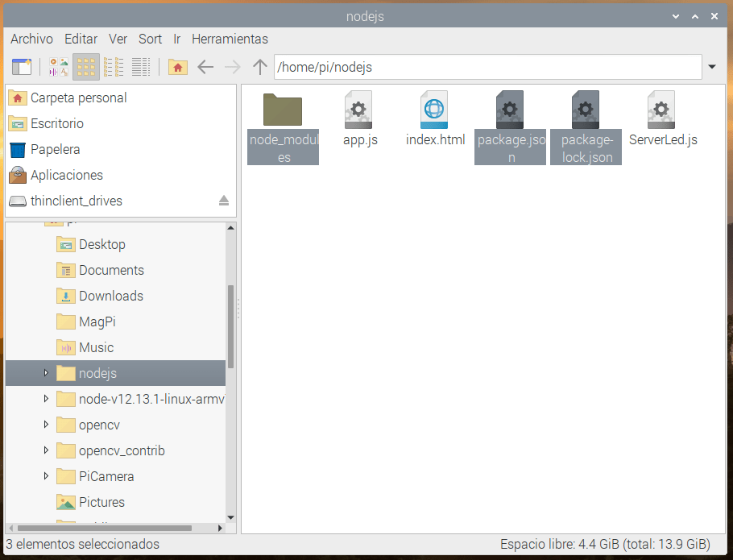Image resolution: width=733 pixels, height=560 pixels.
Task: Select the app.js file icon
Action: 359,110
